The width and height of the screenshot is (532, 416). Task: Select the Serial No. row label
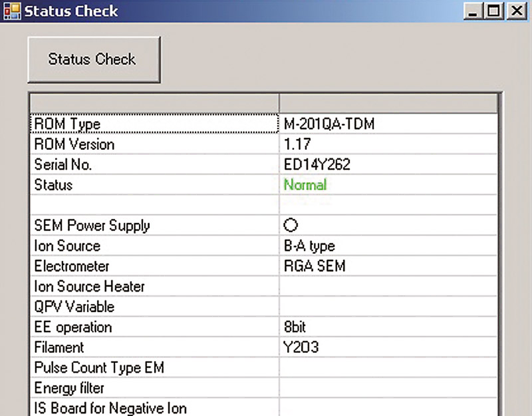coord(63,165)
